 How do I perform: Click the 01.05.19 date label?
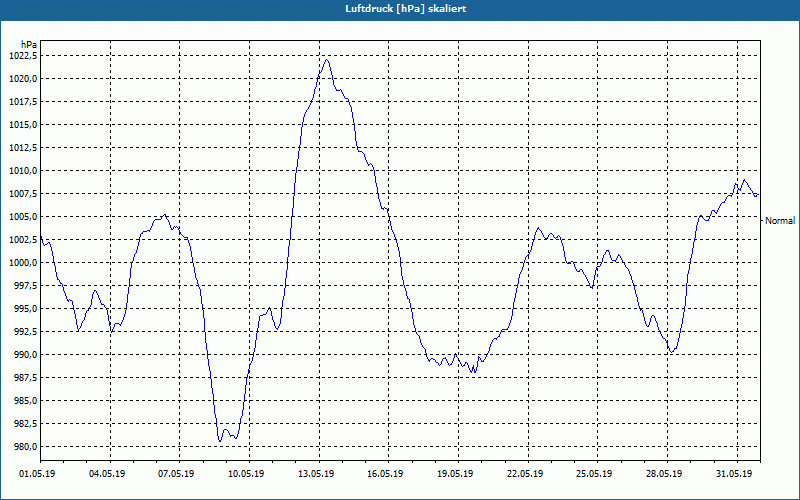[37, 474]
